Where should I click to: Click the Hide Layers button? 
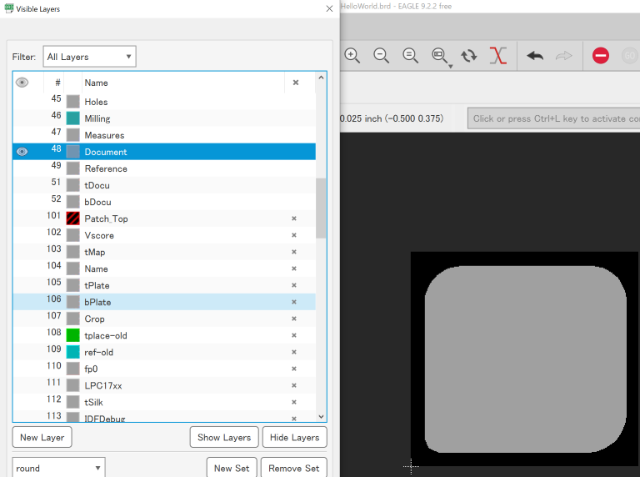point(295,437)
